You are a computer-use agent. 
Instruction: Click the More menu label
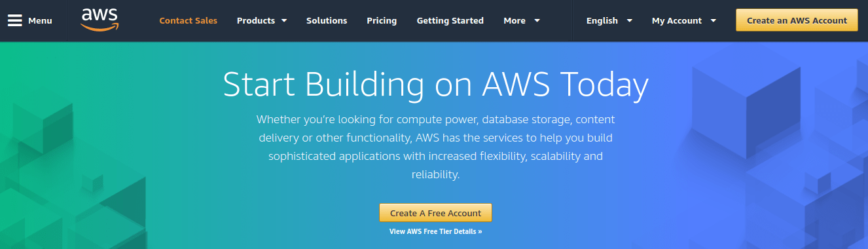point(515,20)
